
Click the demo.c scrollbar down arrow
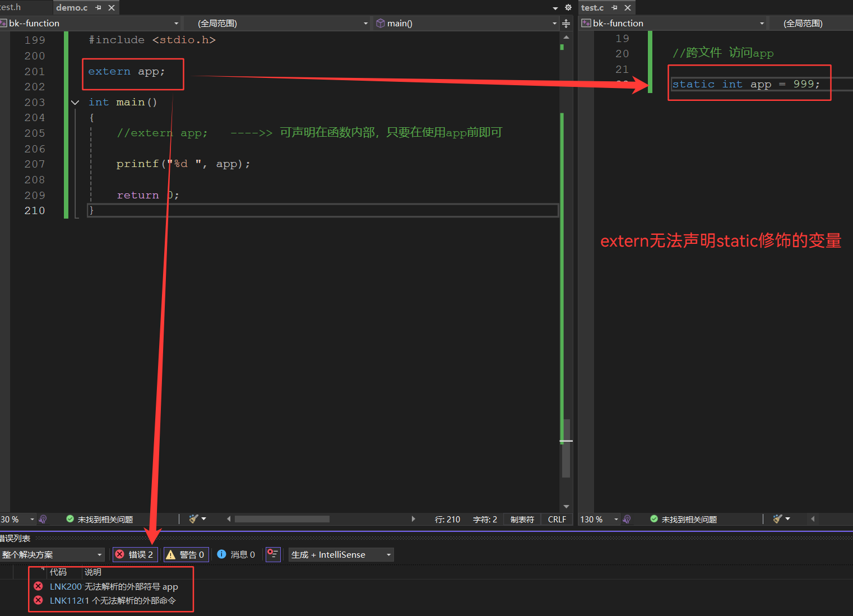[566, 506]
